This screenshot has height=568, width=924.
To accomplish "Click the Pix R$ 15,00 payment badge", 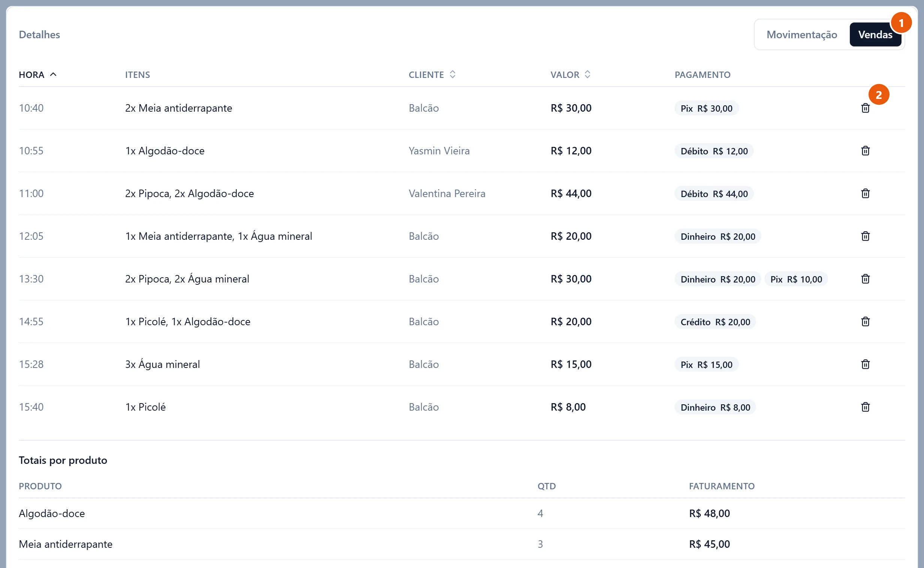I will tap(706, 365).
